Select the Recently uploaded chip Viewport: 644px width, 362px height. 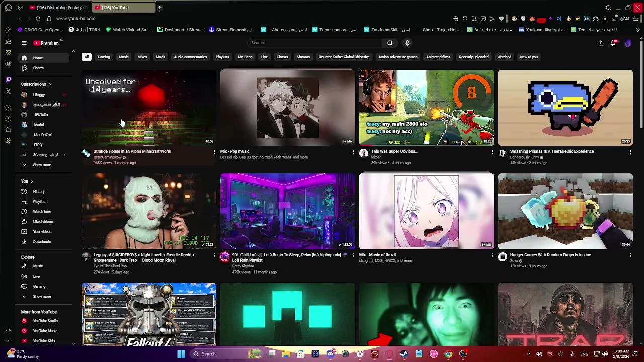[473, 57]
